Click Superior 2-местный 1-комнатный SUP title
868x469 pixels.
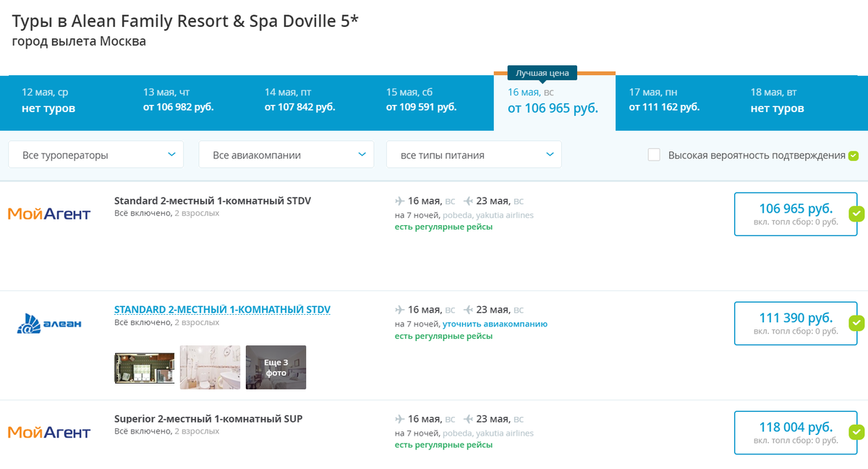pyautogui.click(x=208, y=419)
